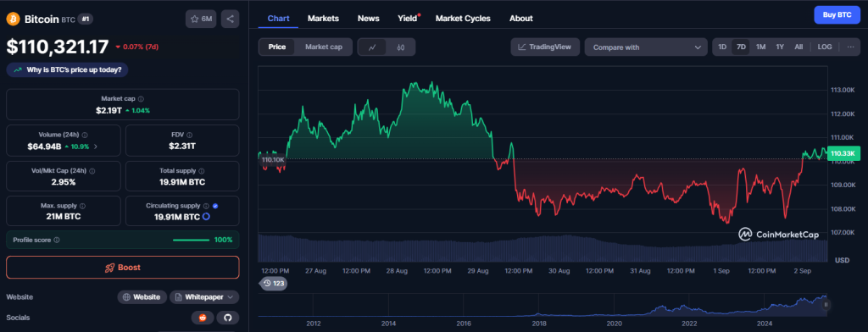This screenshot has width=868, height=332.
Task: Open the Reddit social icon
Action: coord(203,318)
